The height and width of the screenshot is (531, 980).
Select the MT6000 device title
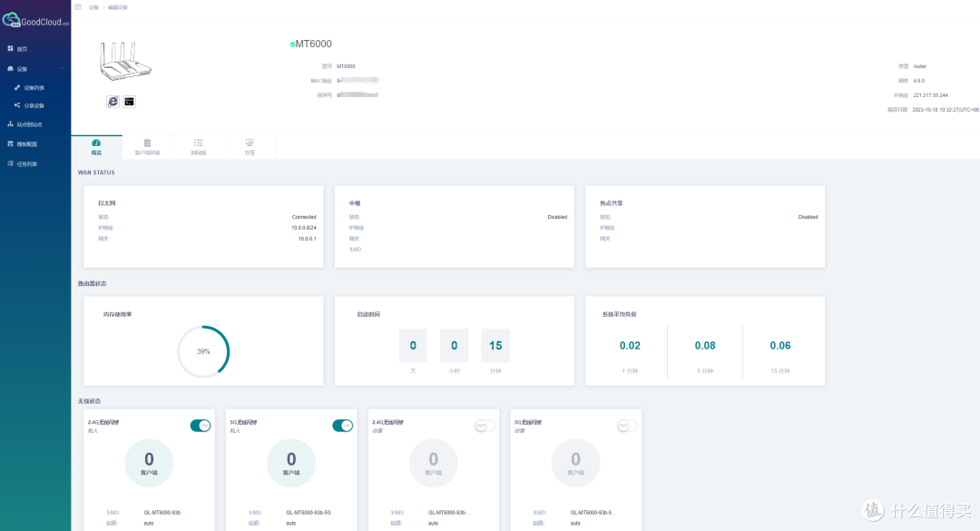point(314,44)
